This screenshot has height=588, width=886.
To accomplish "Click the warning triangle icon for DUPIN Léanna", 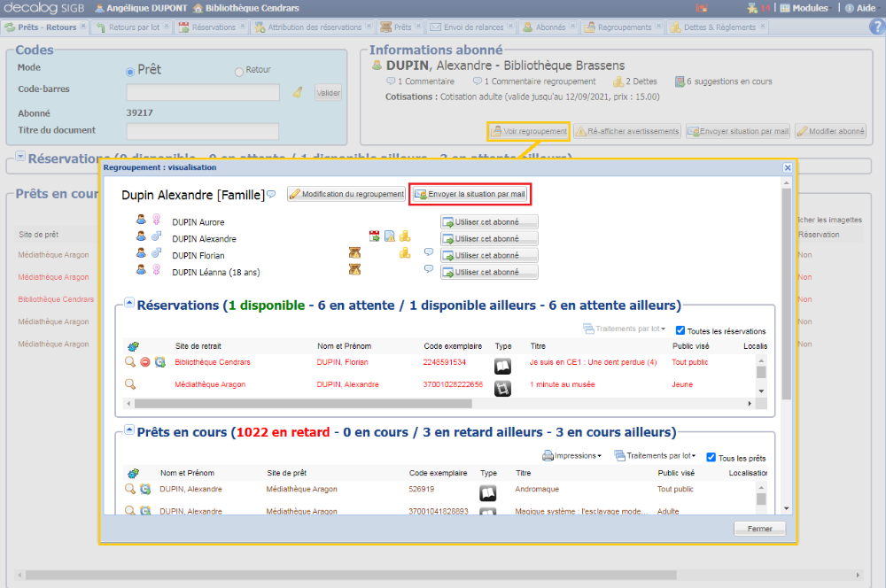I will [354, 268].
